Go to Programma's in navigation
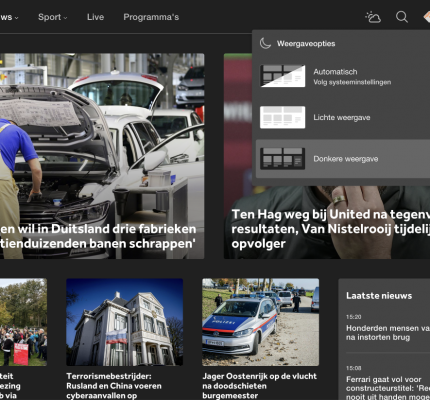Screen dimensions: 430x400 pos(151,17)
